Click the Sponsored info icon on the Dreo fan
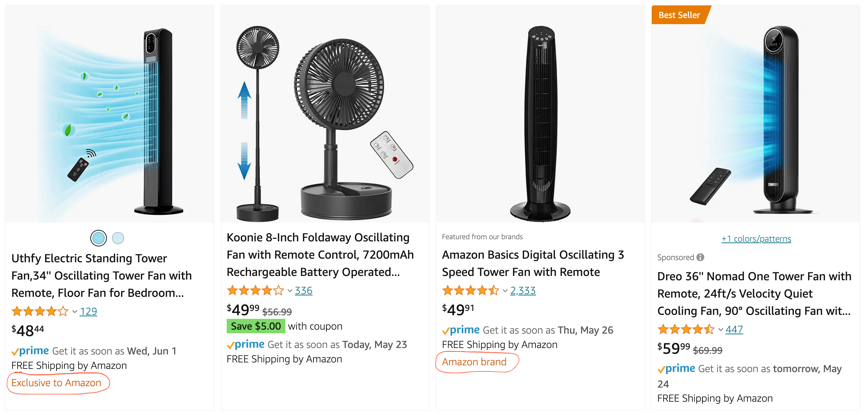This screenshot has height=415, width=868. [x=700, y=257]
